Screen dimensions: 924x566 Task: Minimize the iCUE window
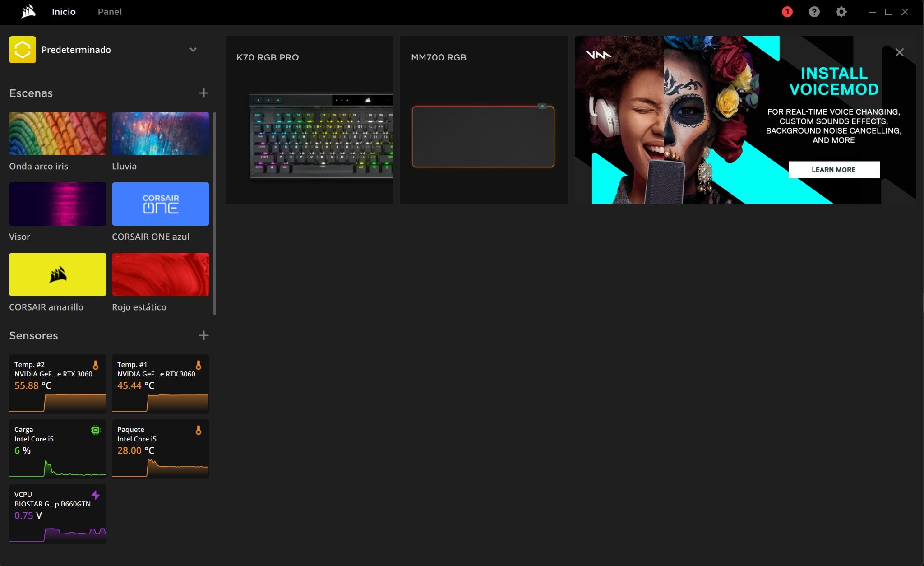[872, 12]
